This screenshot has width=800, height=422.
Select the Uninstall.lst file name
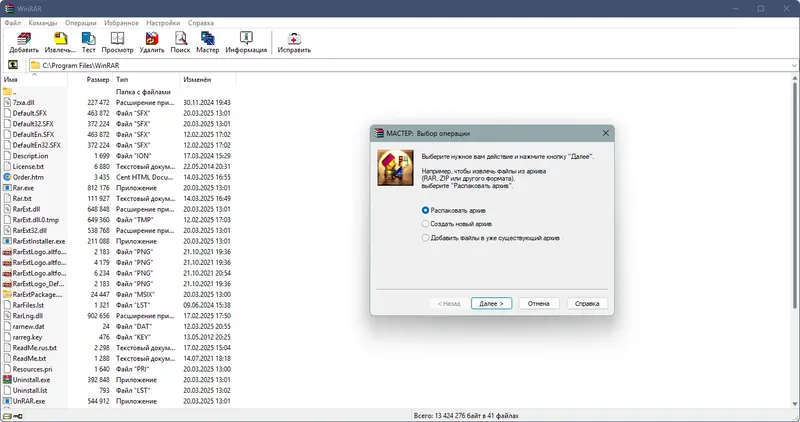(30, 390)
